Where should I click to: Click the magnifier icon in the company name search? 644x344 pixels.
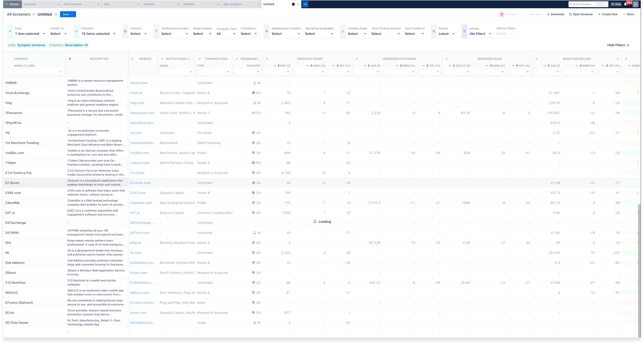coord(61,72)
